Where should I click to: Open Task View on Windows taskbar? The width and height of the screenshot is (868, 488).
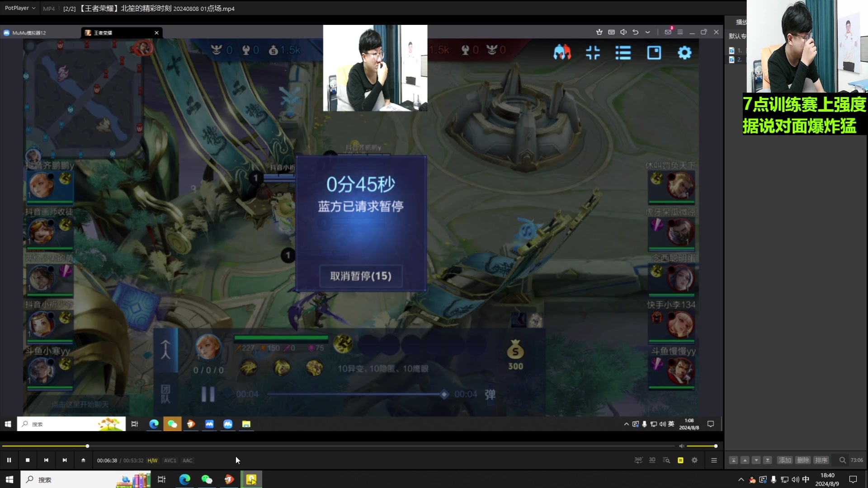[161, 479]
